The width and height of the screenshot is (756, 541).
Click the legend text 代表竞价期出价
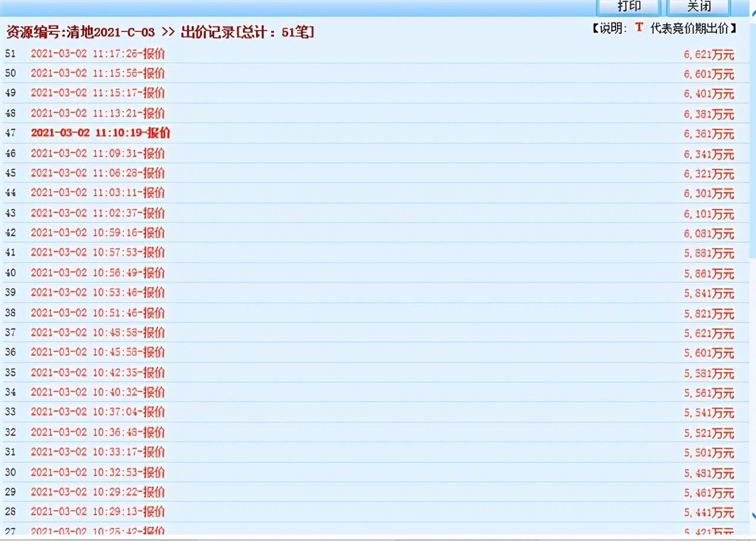(x=690, y=28)
